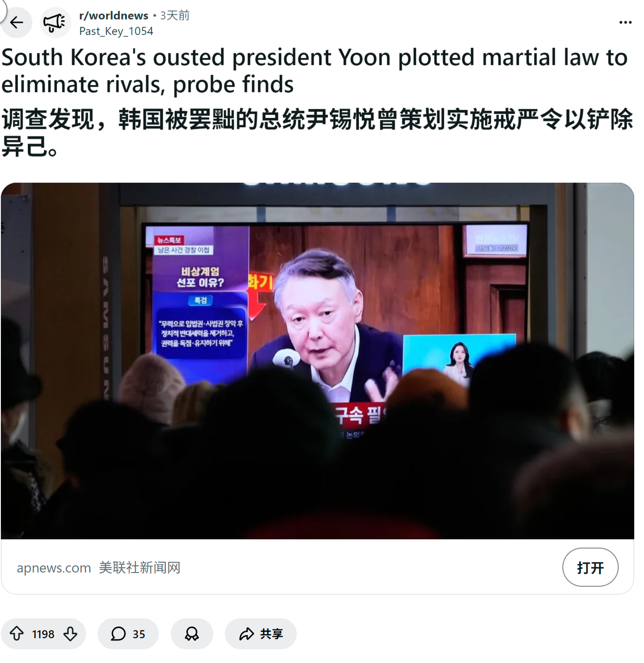Screen dimensions: 644x663
Task: Click the 共享 share button
Action: tap(261, 634)
